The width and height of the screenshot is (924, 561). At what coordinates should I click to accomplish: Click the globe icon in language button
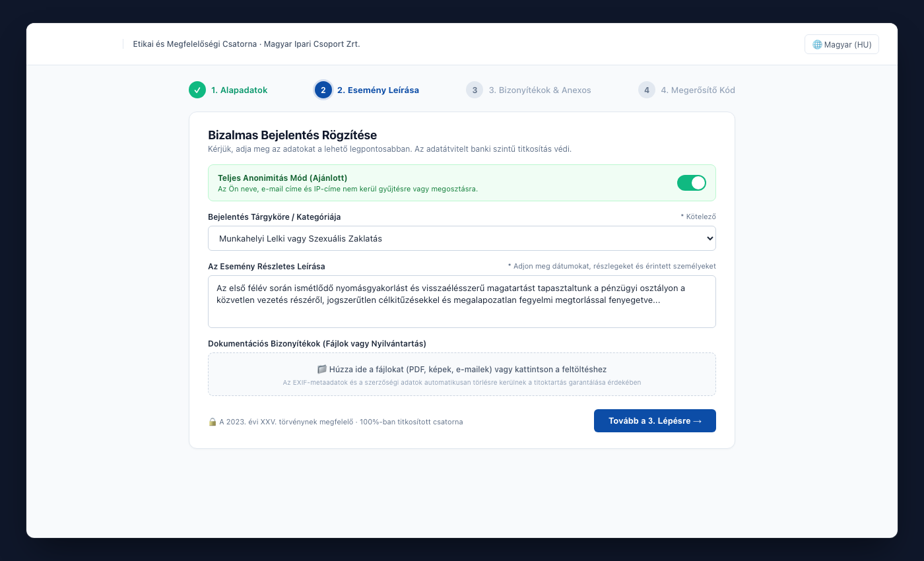tap(817, 45)
